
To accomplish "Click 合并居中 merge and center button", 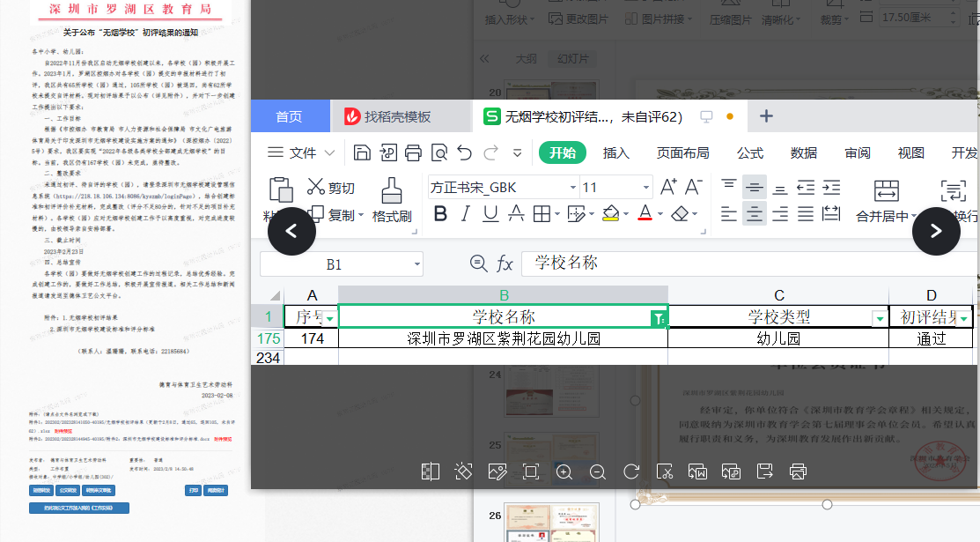I will coord(887,201).
